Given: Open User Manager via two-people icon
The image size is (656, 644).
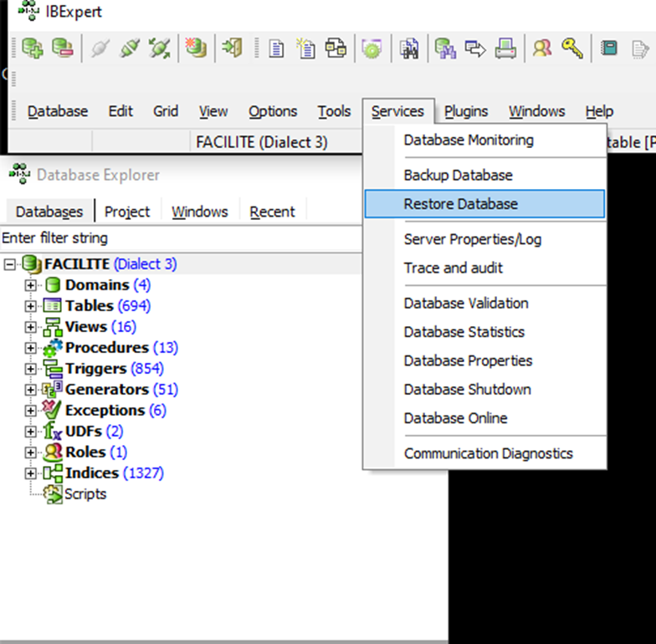Looking at the screenshot, I should coord(542,49).
